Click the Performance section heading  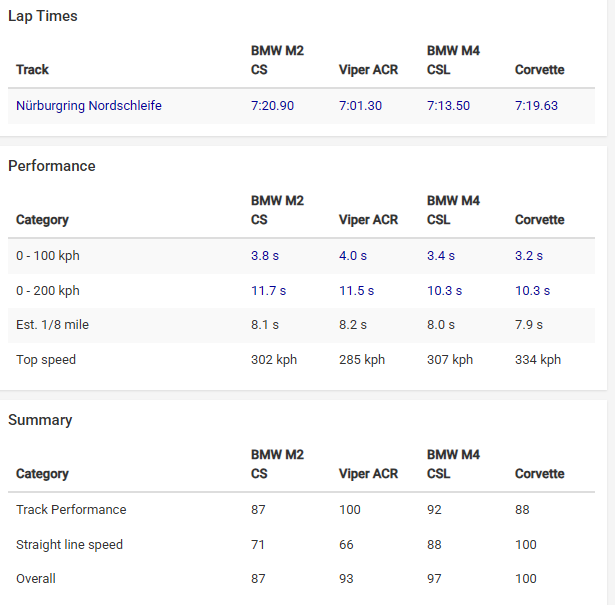click(x=52, y=166)
